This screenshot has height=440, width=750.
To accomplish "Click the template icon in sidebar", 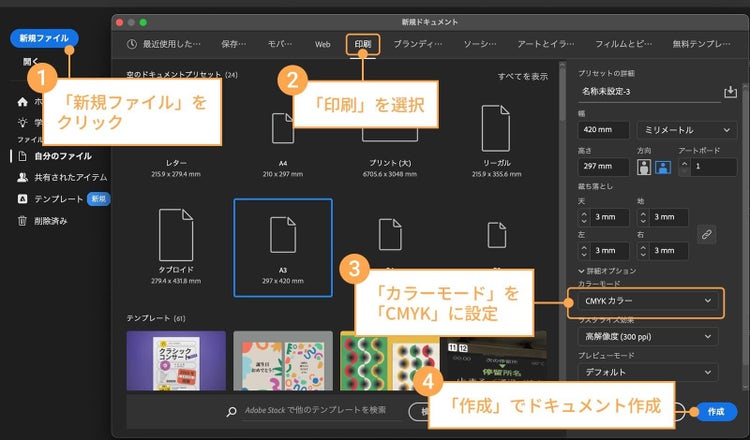I will [x=22, y=199].
